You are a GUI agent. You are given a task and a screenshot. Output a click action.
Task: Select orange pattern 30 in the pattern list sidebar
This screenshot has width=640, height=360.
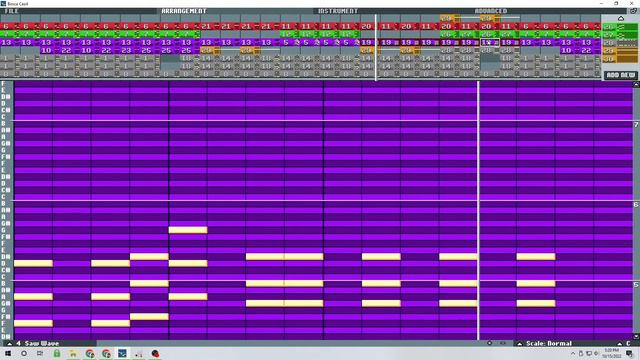[x=620, y=59]
